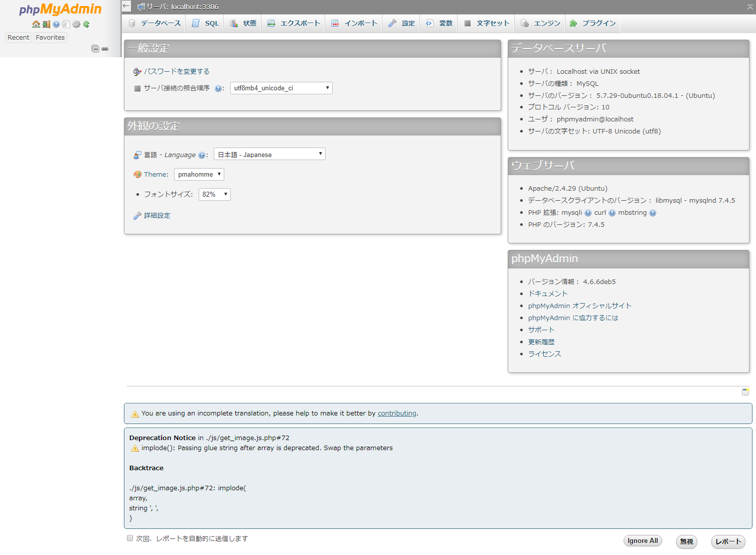Click the left arrow icon beside server breadcrumb

(126, 6)
